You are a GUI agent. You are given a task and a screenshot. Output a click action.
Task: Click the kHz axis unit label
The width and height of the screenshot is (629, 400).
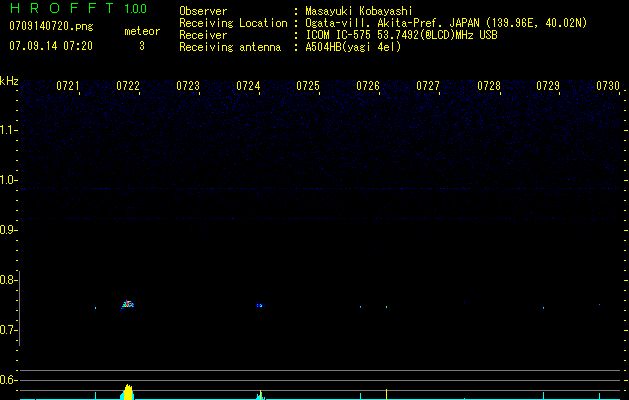pos(9,81)
